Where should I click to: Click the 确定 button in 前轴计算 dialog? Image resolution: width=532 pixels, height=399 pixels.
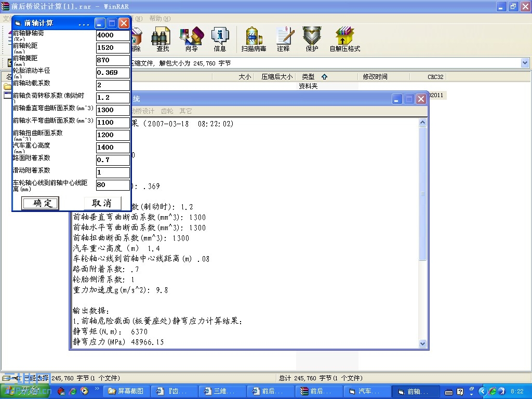tap(41, 203)
